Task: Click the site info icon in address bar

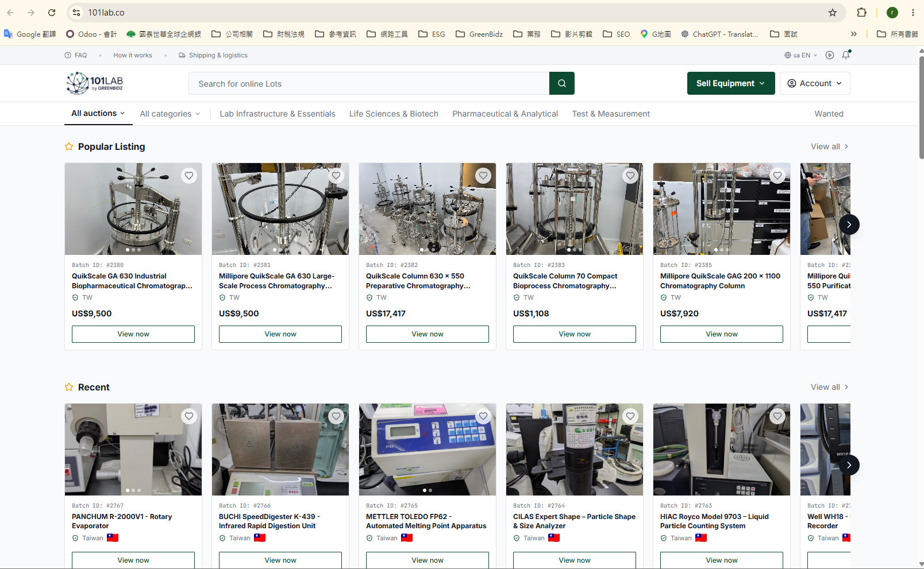Action: tap(76, 13)
